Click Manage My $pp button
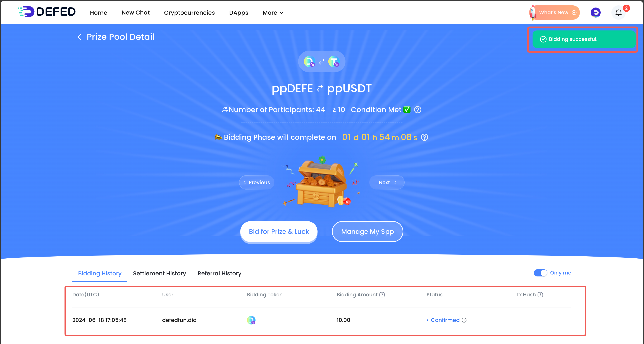The width and height of the screenshot is (644, 344). [367, 231]
